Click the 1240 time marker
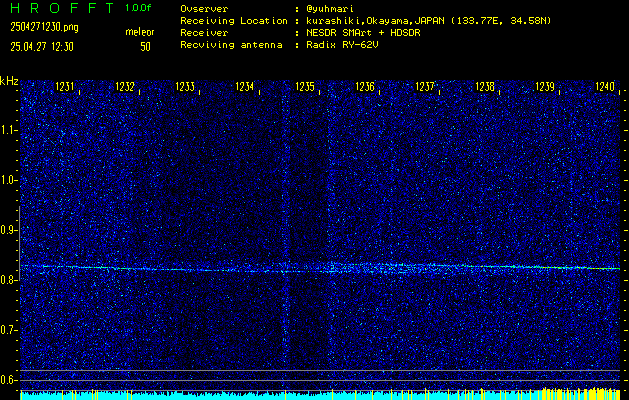Screen dimensions: 629x400 (x=605, y=87)
